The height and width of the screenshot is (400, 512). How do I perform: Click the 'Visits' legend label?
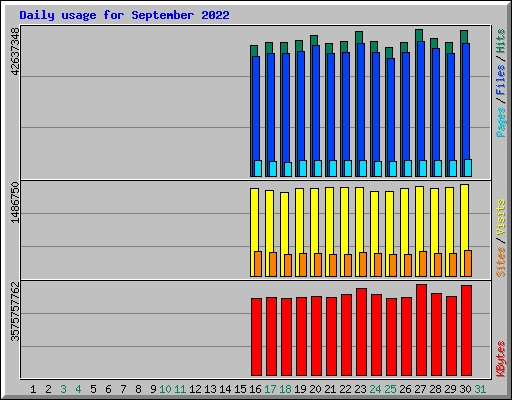501,218
